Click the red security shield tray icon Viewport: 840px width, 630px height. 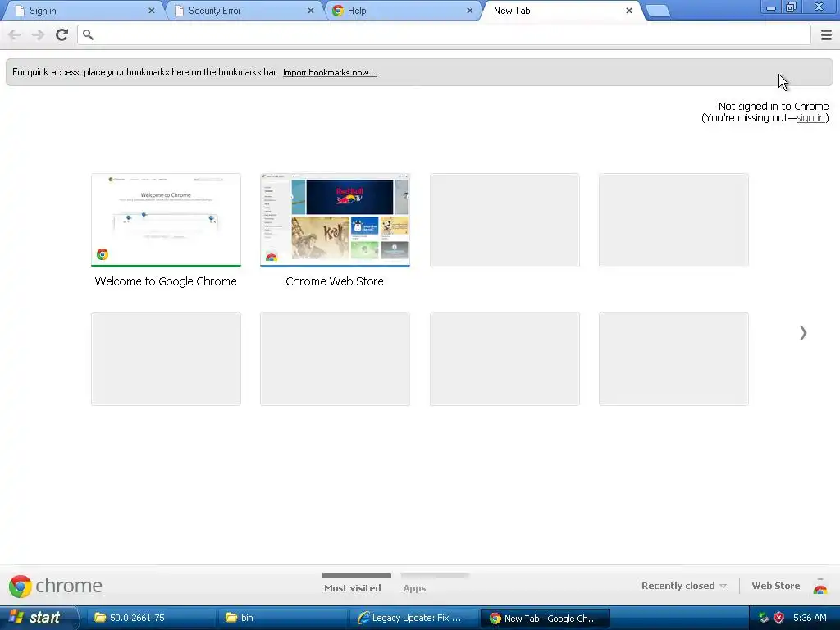pyautogui.click(x=779, y=618)
